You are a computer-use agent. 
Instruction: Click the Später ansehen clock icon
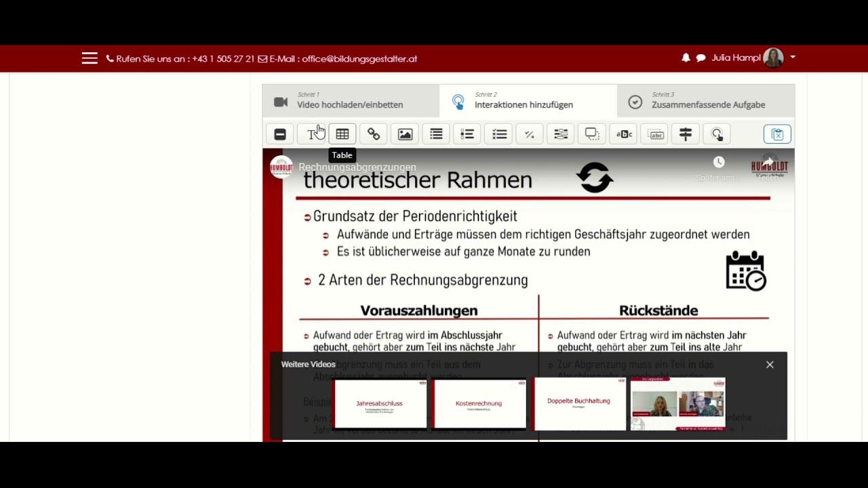[719, 162]
